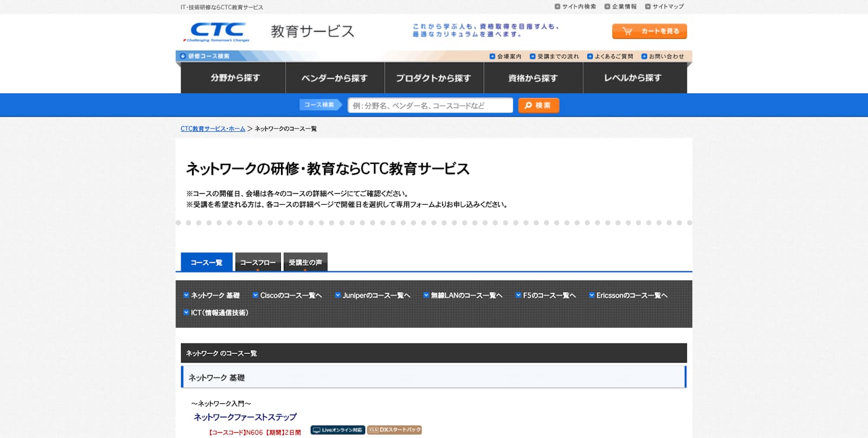Click the ネットワーク のコース一覧 header bar
This screenshot has height=438, width=868.
tap(433, 353)
